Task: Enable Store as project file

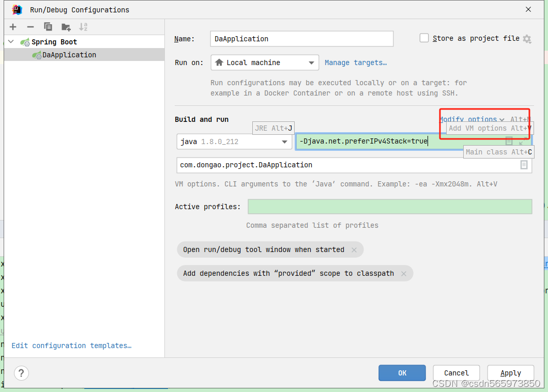Action: (424, 38)
